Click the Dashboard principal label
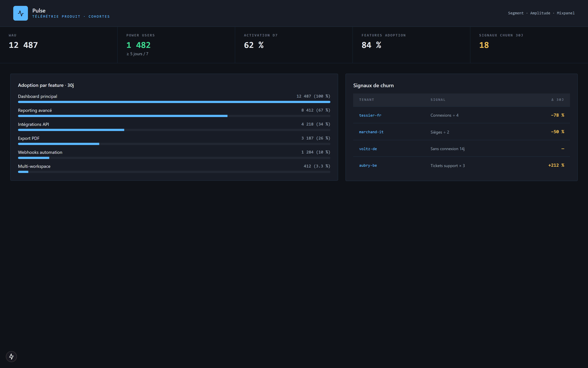 click(x=37, y=96)
